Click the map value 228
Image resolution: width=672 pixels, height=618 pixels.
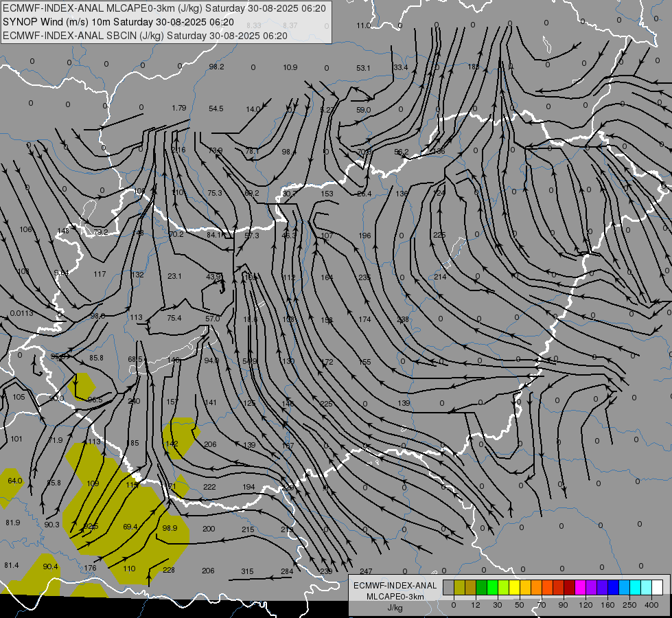tap(169, 570)
